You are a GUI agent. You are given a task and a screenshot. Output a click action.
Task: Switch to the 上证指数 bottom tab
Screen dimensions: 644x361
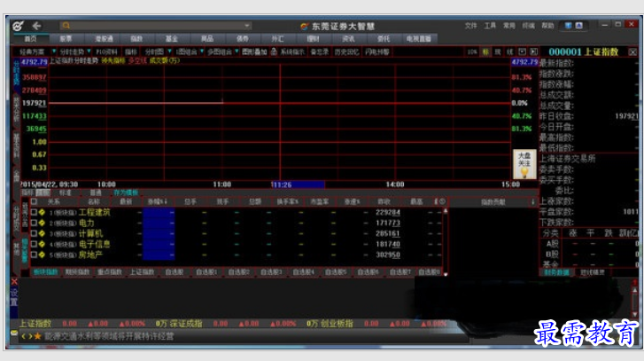(x=142, y=271)
